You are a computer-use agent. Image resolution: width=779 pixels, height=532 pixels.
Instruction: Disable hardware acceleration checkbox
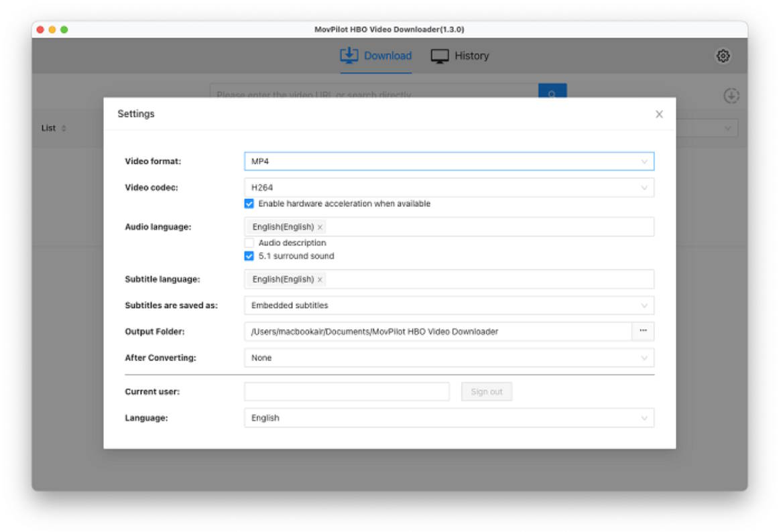click(249, 204)
